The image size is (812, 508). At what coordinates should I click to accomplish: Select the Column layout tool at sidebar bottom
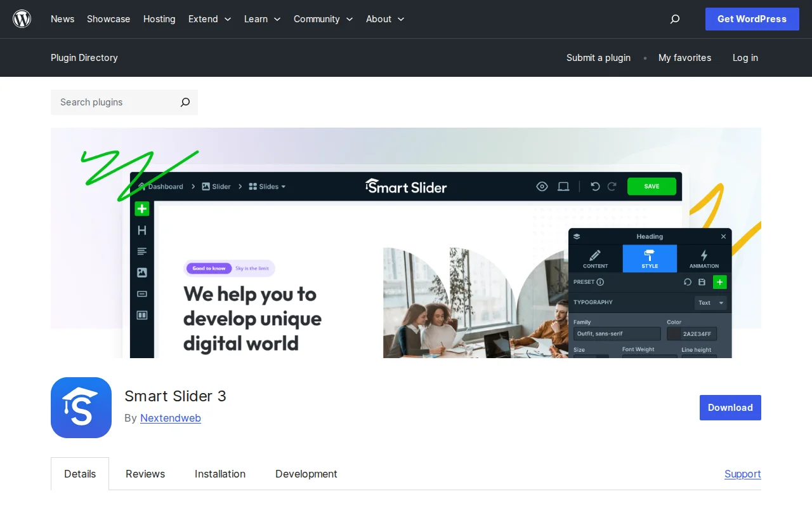tap(141, 314)
